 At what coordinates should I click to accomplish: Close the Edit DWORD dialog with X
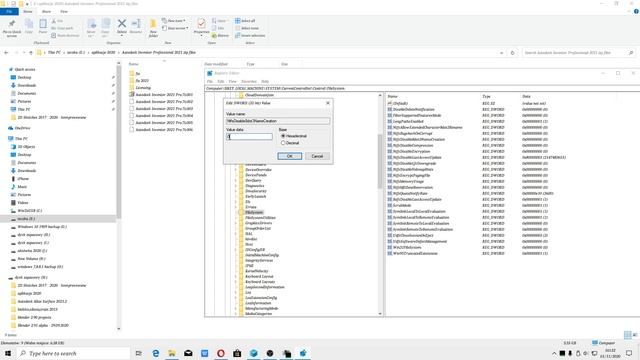(x=328, y=103)
